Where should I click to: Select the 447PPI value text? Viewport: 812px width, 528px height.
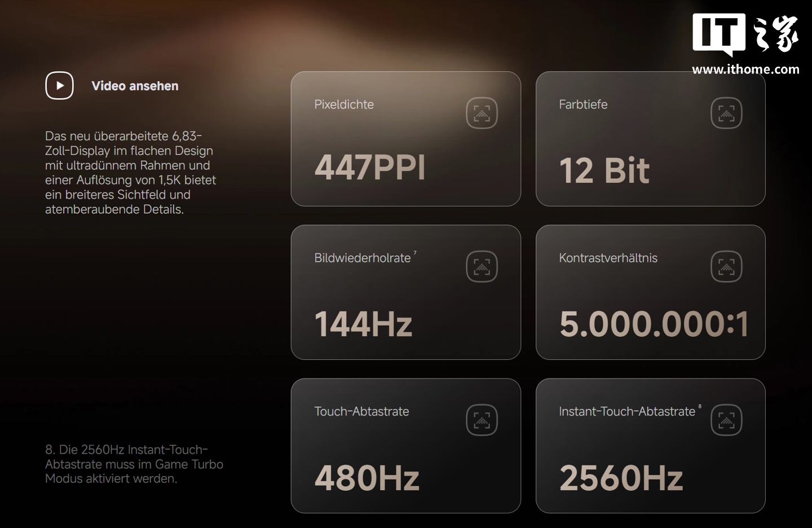click(369, 168)
